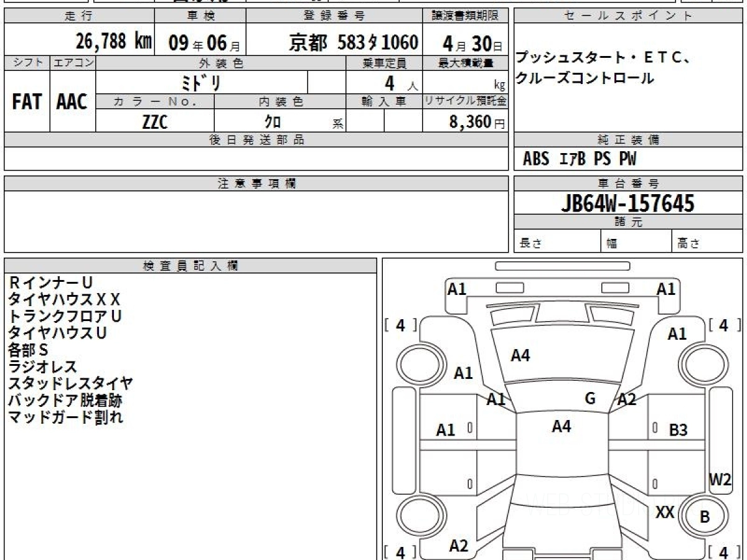Select the スタッドレスタイヤ inspector note
Viewport: 747px width, 560px height.
[70, 383]
